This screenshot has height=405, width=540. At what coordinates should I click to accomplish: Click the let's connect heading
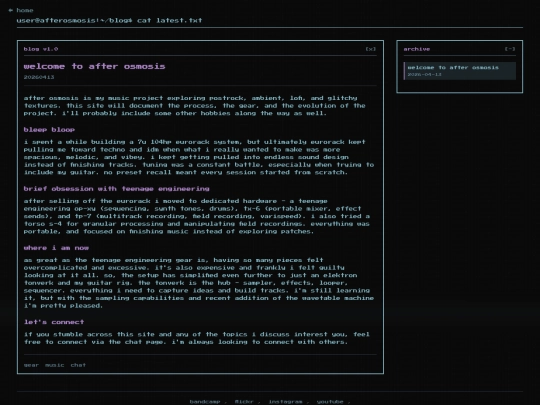pos(54,322)
